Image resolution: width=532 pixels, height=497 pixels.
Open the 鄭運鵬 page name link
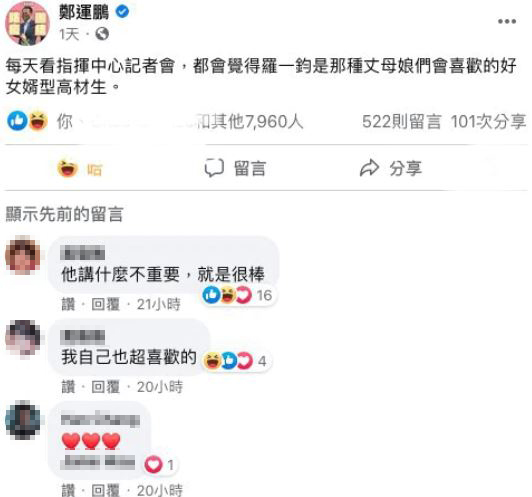84,12
